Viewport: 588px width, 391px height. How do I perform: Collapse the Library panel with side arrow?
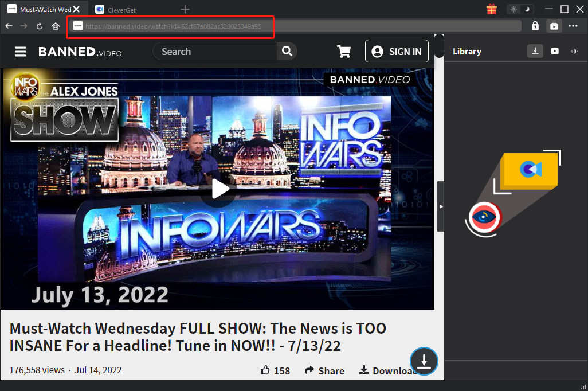pos(440,206)
